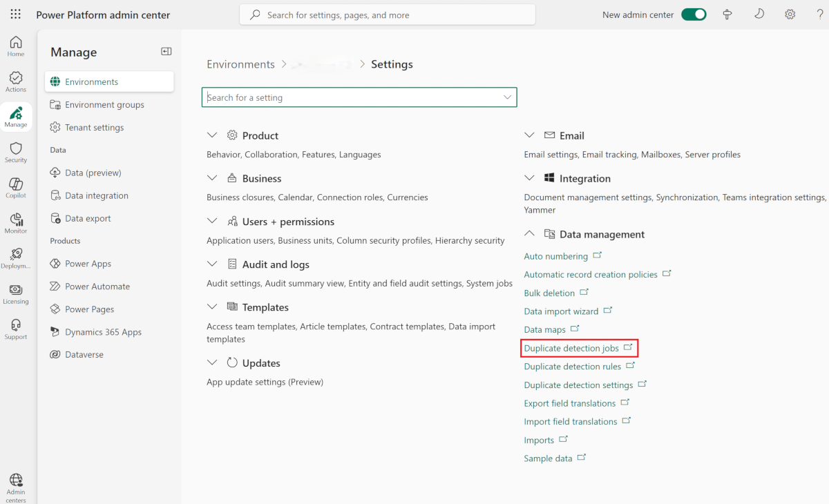Toggle the New admin center switch
This screenshot has height=504, width=829.
click(694, 14)
